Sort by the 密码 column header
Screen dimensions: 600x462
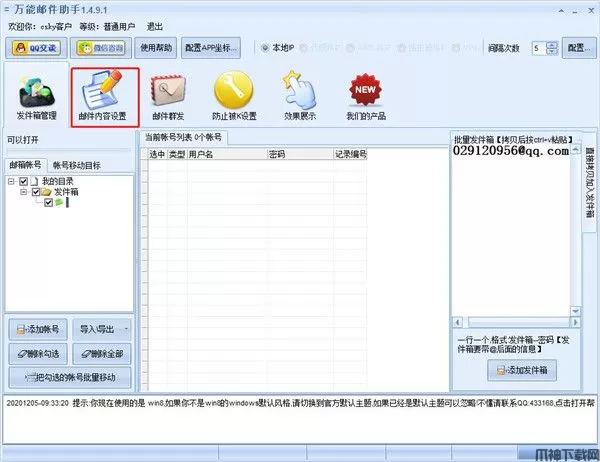point(300,154)
